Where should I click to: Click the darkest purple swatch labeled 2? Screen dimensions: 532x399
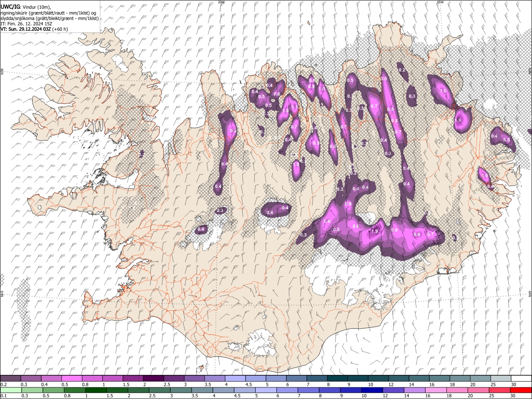[153, 378]
